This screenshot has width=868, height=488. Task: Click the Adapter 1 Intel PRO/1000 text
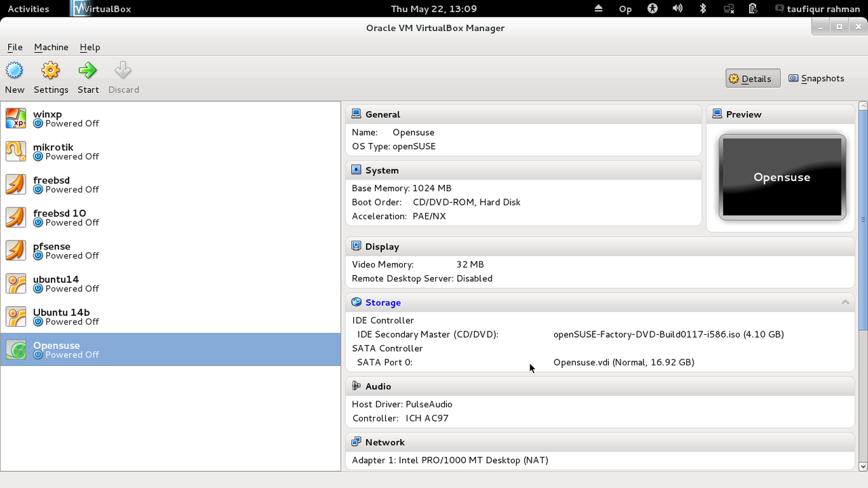(x=450, y=460)
